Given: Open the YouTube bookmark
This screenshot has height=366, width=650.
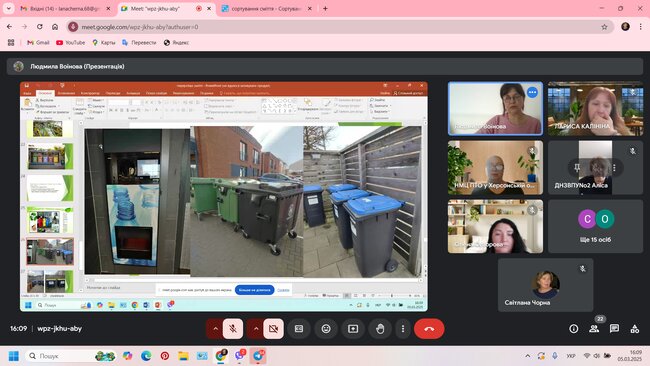Looking at the screenshot, I should pos(70,42).
